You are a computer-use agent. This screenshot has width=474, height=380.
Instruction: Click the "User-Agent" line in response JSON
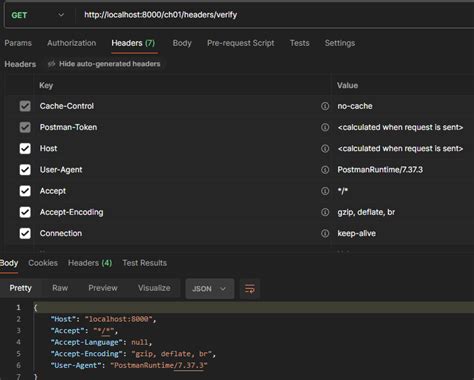pyautogui.click(x=129, y=365)
